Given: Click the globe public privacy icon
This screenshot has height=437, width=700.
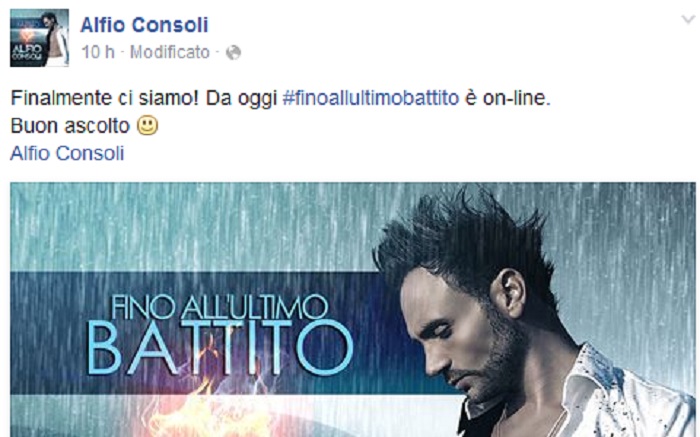Looking at the screenshot, I should (x=233, y=53).
